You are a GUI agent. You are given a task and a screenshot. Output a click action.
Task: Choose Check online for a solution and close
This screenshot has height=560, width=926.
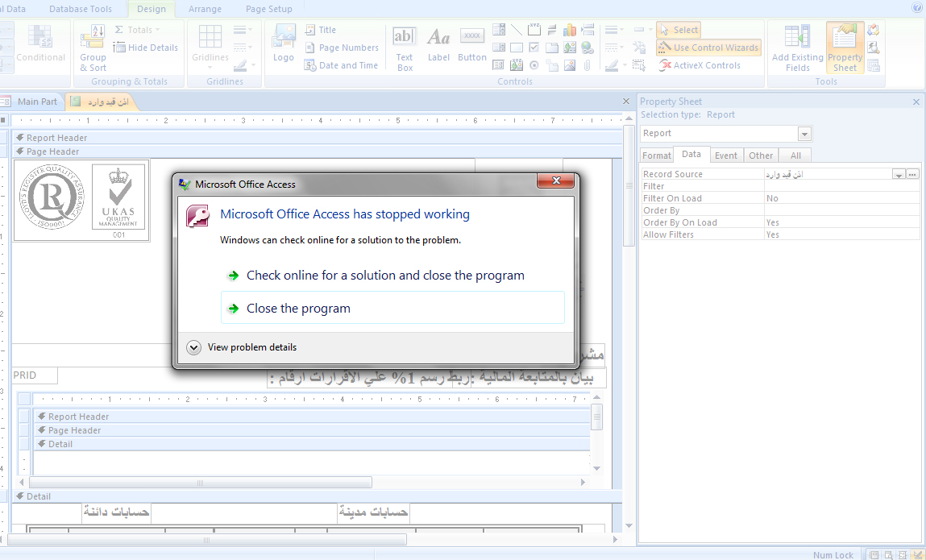pos(385,276)
